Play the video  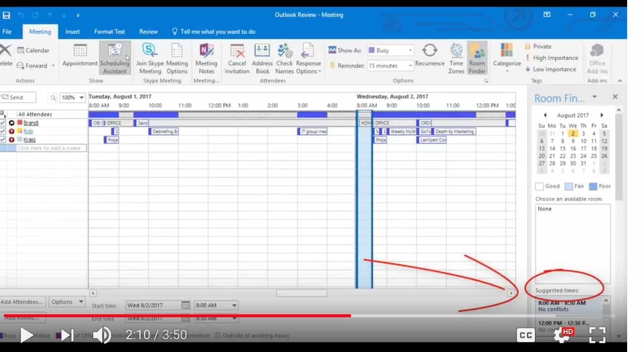[x=27, y=335]
